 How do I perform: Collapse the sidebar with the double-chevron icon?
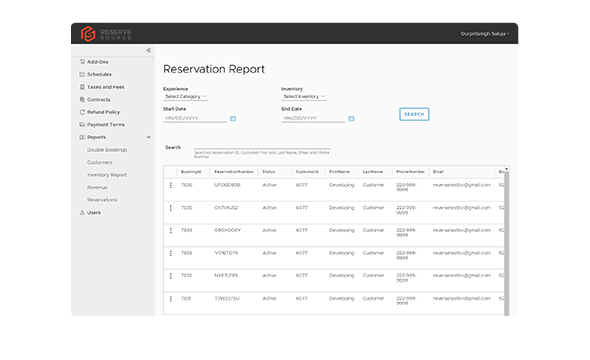point(149,50)
